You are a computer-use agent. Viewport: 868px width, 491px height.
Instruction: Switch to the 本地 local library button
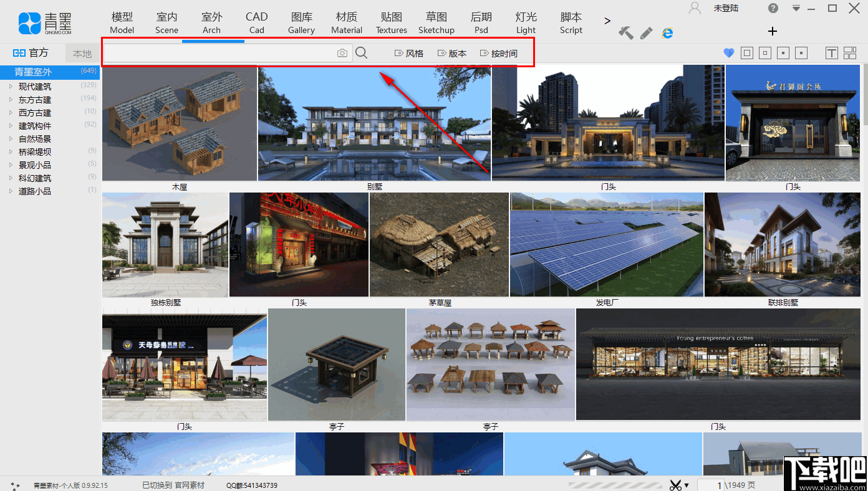(x=82, y=54)
